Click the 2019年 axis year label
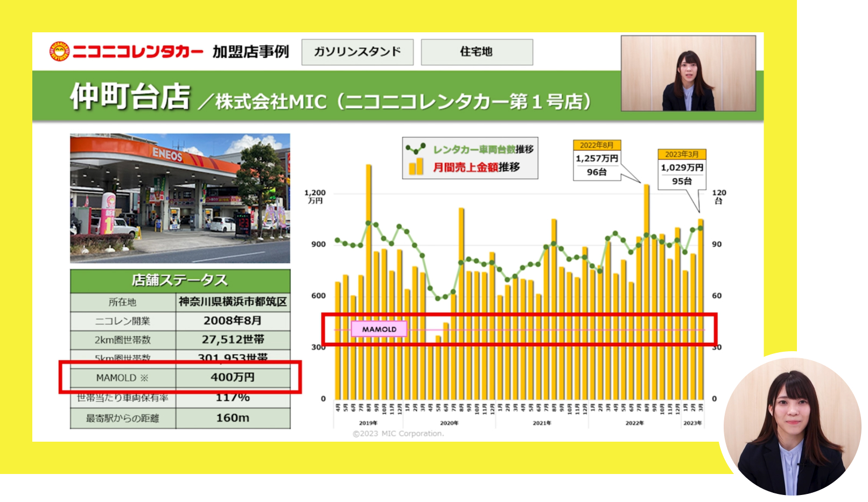868x502 pixels. (x=368, y=423)
